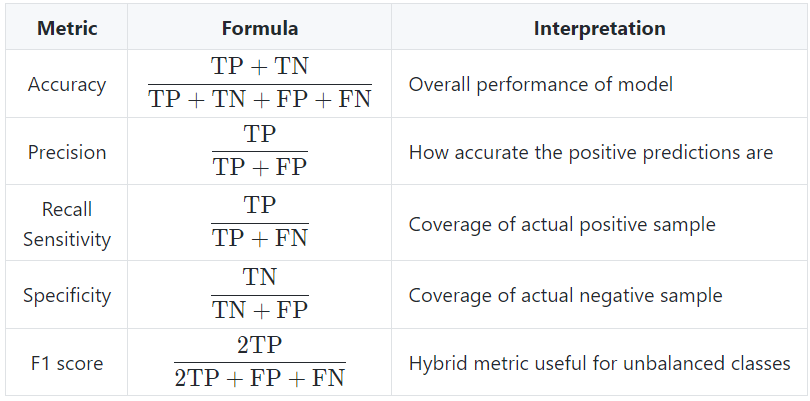Click the Metric column header
Viewport: 810px width, 401px height.
[x=67, y=28]
